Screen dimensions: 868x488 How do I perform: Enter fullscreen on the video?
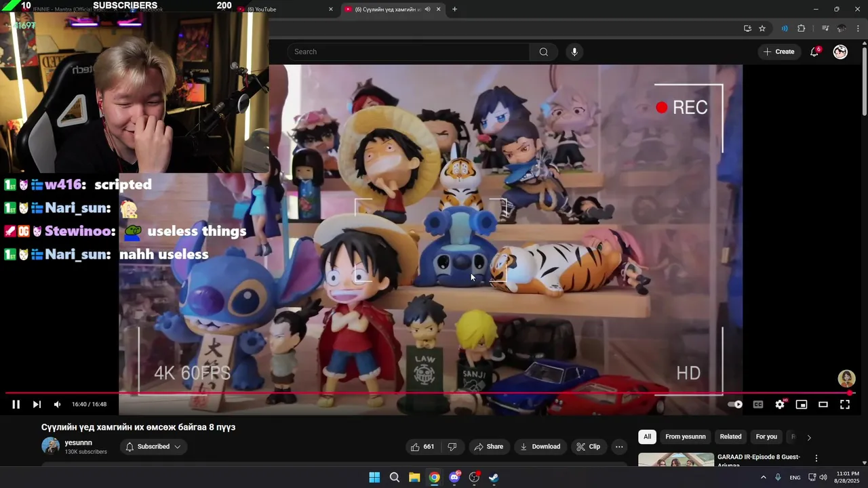845,405
